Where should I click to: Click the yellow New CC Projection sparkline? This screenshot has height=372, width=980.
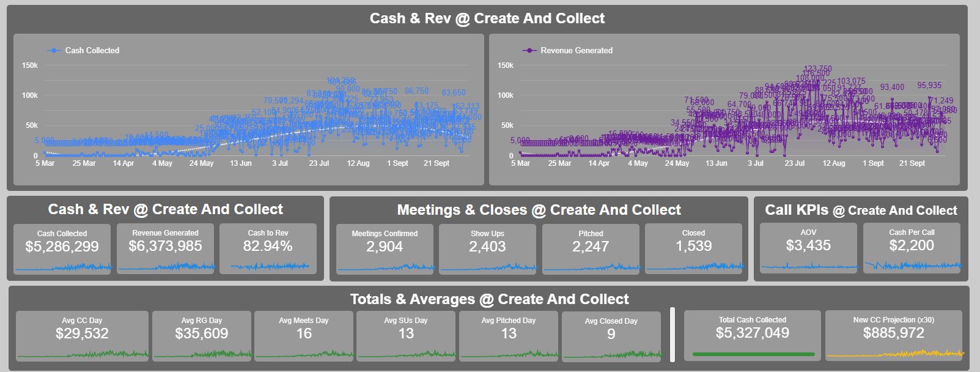(x=895, y=353)
